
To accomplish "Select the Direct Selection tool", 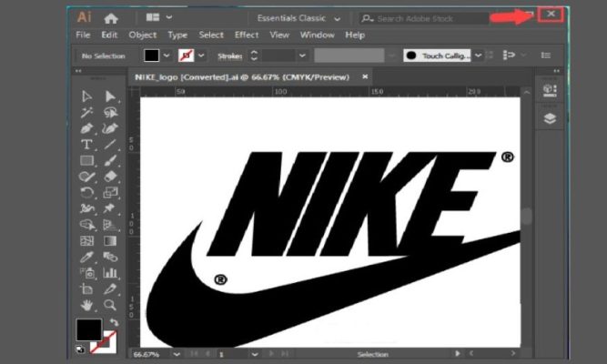I will coord(110,96).
